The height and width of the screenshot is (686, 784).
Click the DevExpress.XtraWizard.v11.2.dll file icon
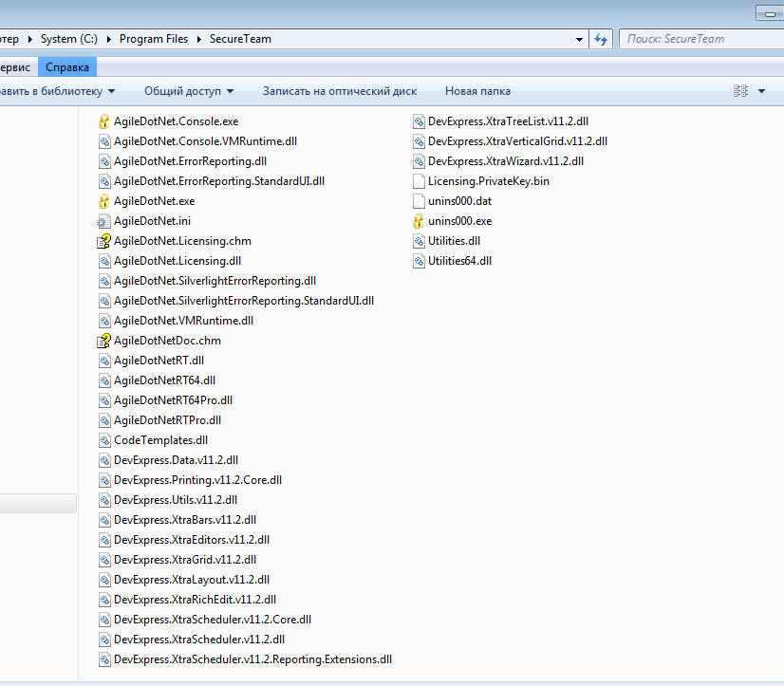419,161
